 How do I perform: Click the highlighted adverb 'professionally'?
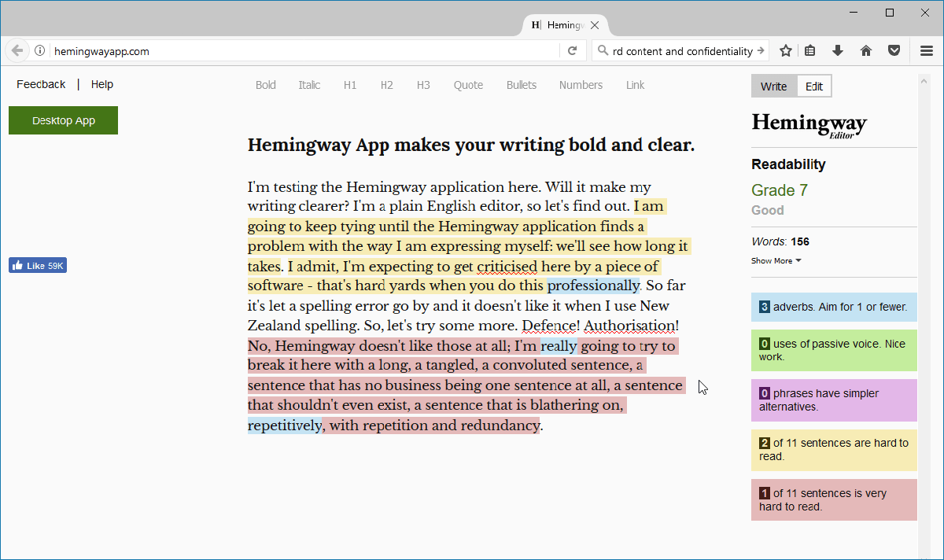click(x=594, y=286)
